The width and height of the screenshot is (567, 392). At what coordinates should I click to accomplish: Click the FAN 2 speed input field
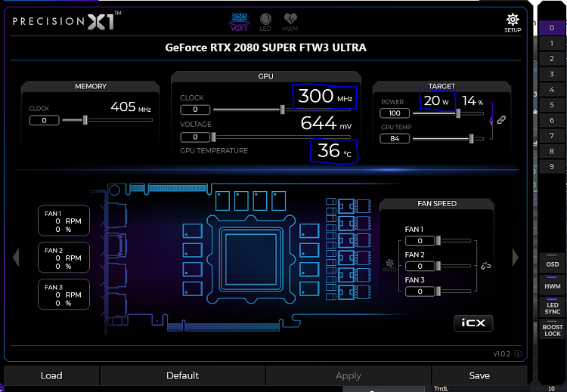click(420, 267)
